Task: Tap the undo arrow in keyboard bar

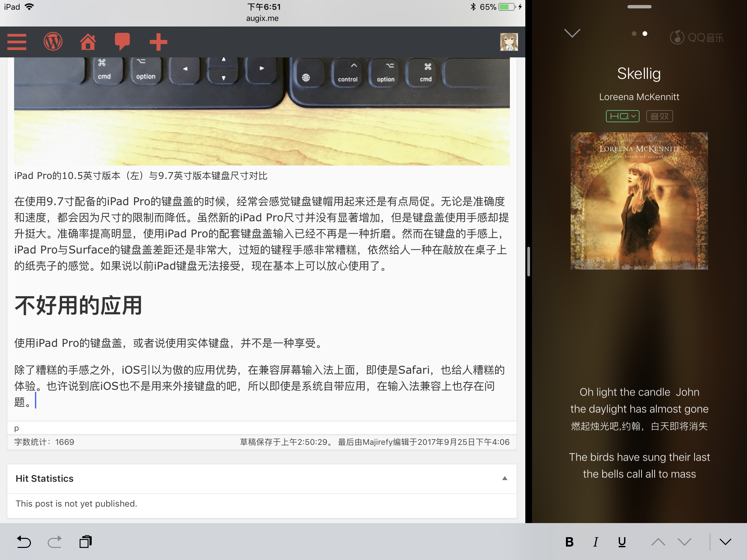Action: tap(24, 542)
